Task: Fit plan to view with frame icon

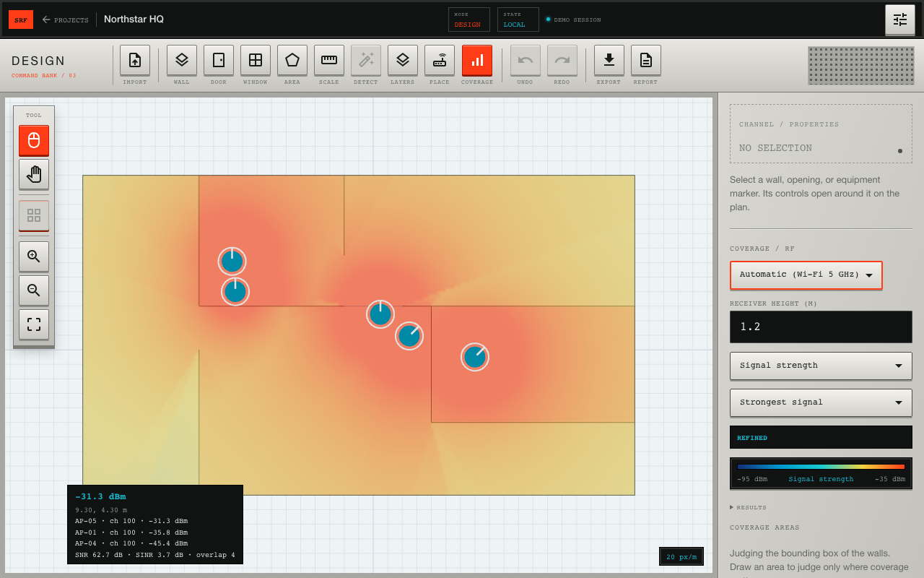Action: (34, 324)
